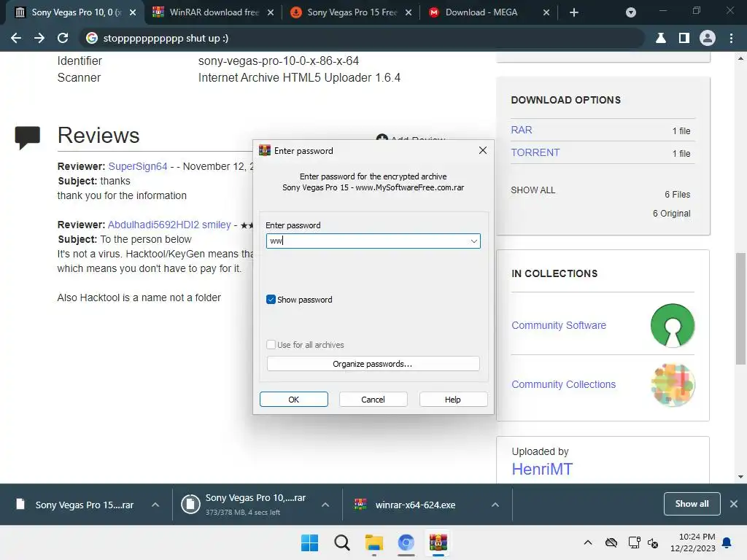The height and width of the screenshot is (560, 747).
Task: Open the Chrome Labs flask icon
Action: [661, 38]
